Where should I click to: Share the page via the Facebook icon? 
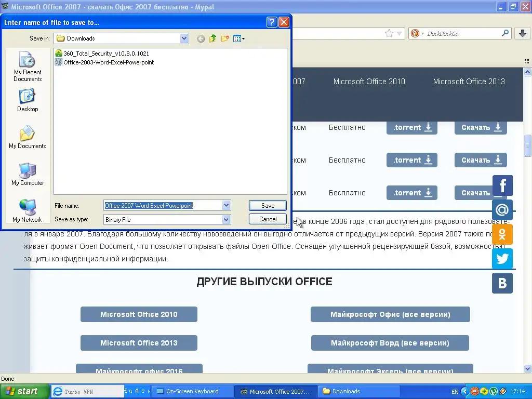502,185
